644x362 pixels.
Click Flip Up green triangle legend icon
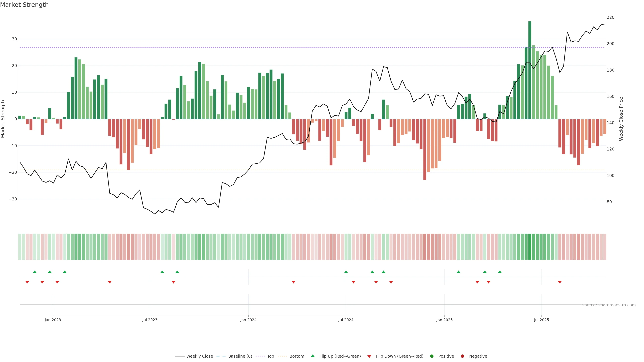pos(312,356)
